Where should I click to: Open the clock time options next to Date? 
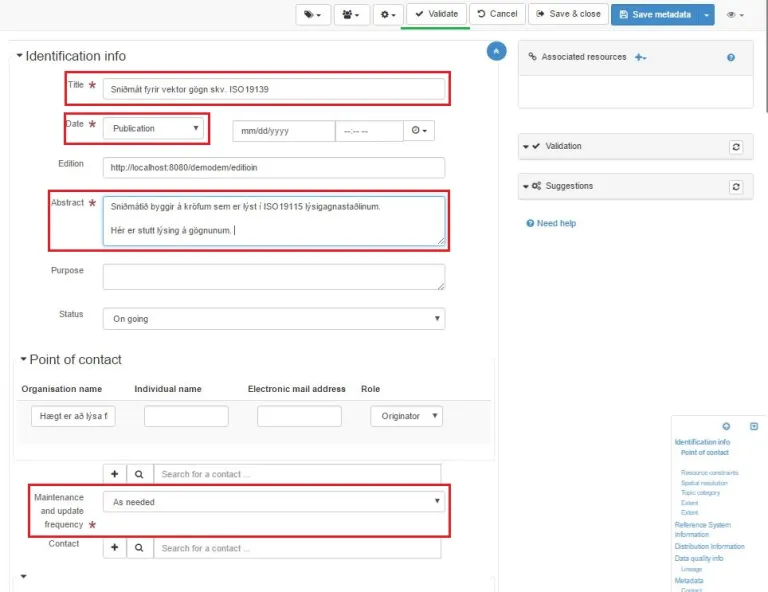(419, 130)
